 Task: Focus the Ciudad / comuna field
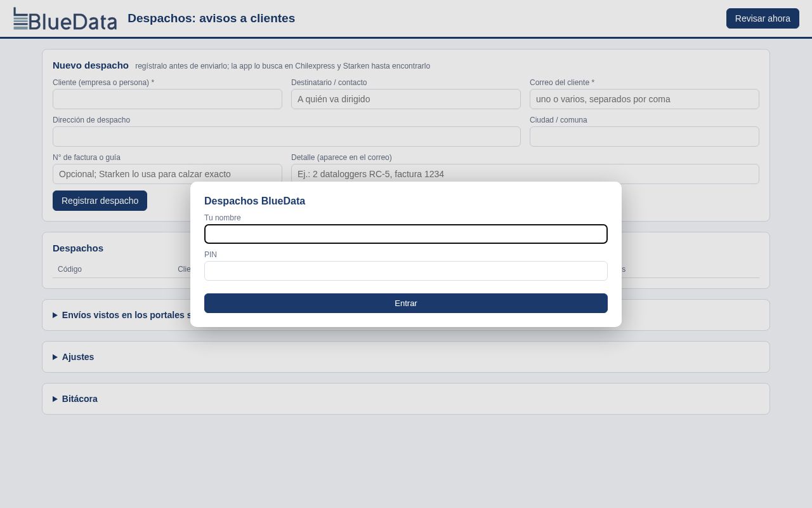(645, 137)
